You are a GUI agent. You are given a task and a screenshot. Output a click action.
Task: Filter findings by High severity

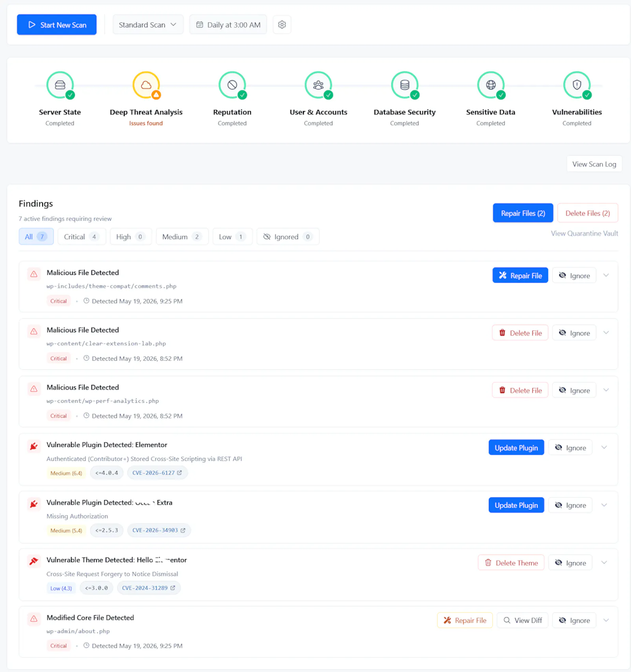[x=131, y=237]
